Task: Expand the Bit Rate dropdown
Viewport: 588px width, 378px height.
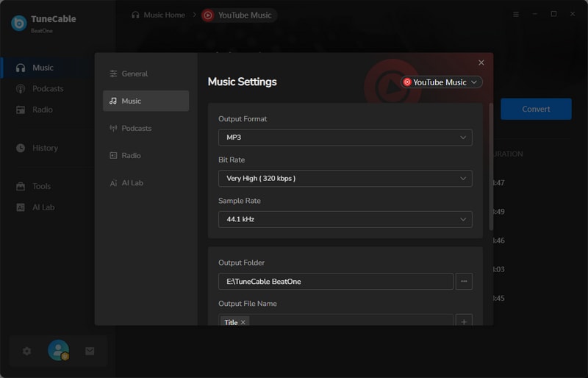Action: [x=345, y=178]
